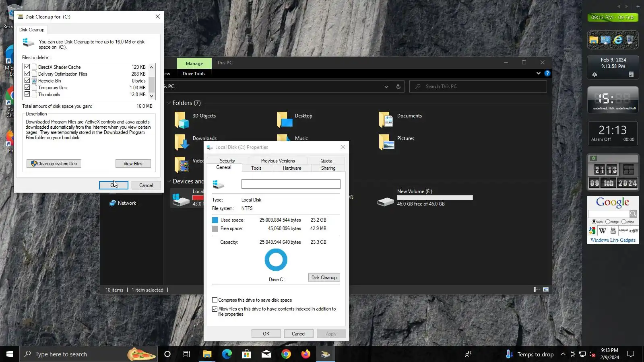Click the drive label field in Properties
Viewport: 644px width, 362px height.
(291, 184)
